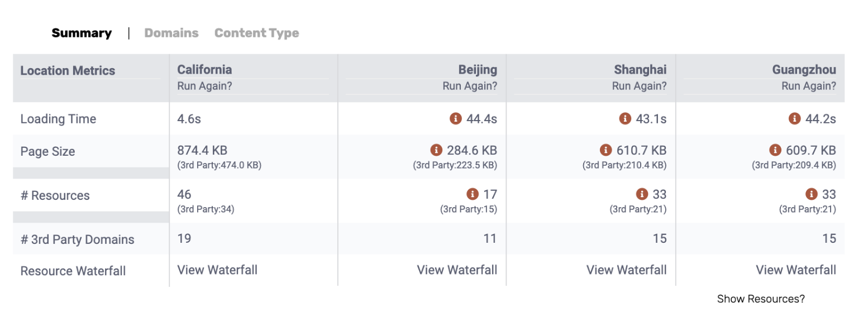The image size is (868, 336).
Task: Run the Shanghai test again
Action: [640, 86]
